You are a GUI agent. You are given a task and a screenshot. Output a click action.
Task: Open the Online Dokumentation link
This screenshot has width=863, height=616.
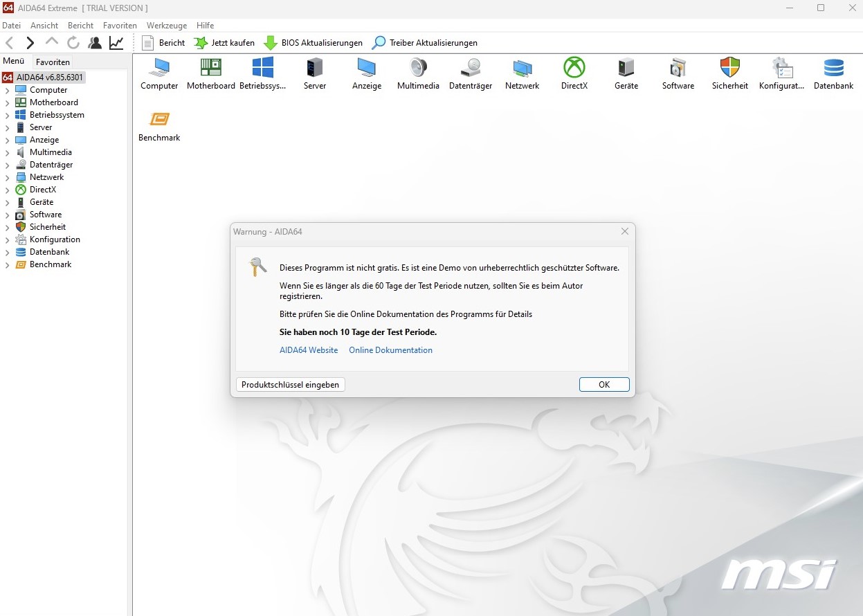pyautogui.click(x=390, y=350)
